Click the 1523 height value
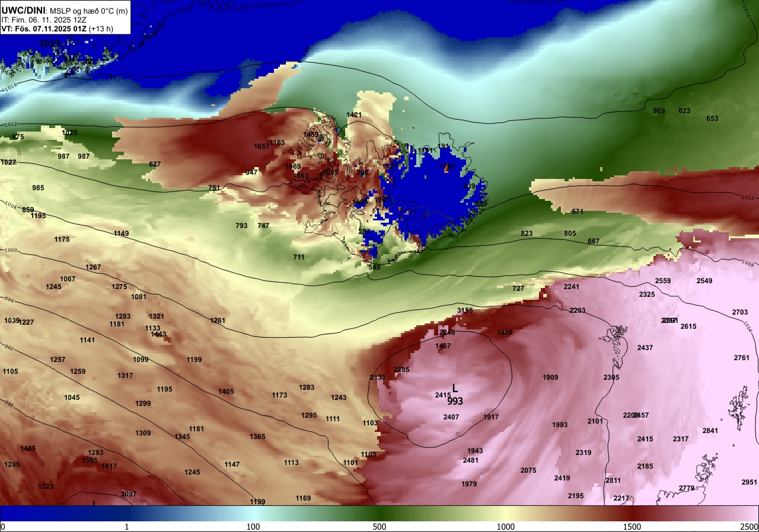The width and height of the screenshot is (759, 532). coord(46,486)
